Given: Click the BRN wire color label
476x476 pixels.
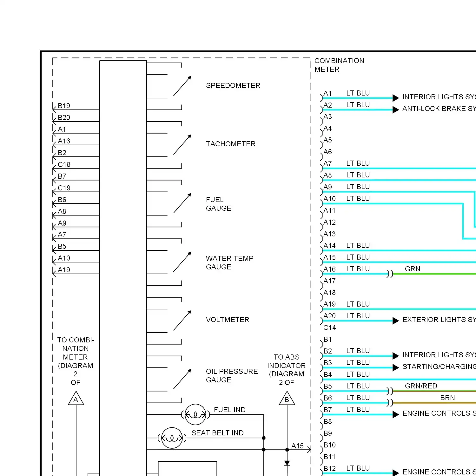Looking at the screenshot, I should pos(447,398).
